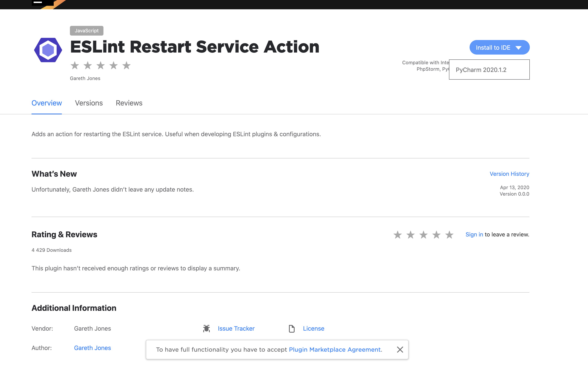Viewport: 588px width, 369px height.
Task: Rate one star in Rating & Reviews
Action: [397, 235]
